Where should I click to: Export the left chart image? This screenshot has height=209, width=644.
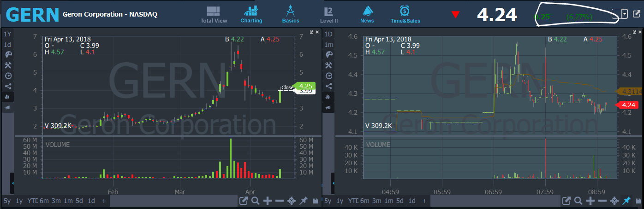243,201
